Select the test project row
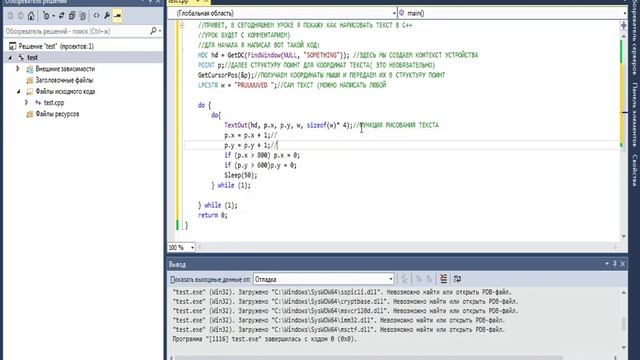This screenshot has width=640, height=360. [83, 58]
